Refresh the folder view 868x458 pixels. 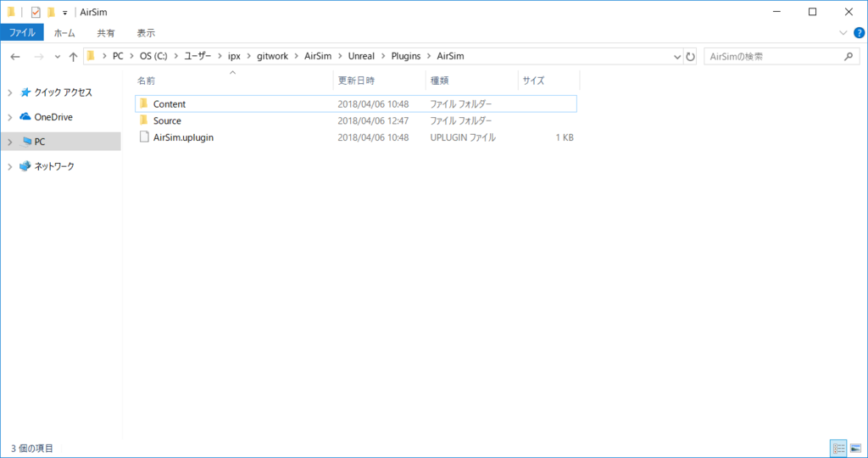coord(690,57)
